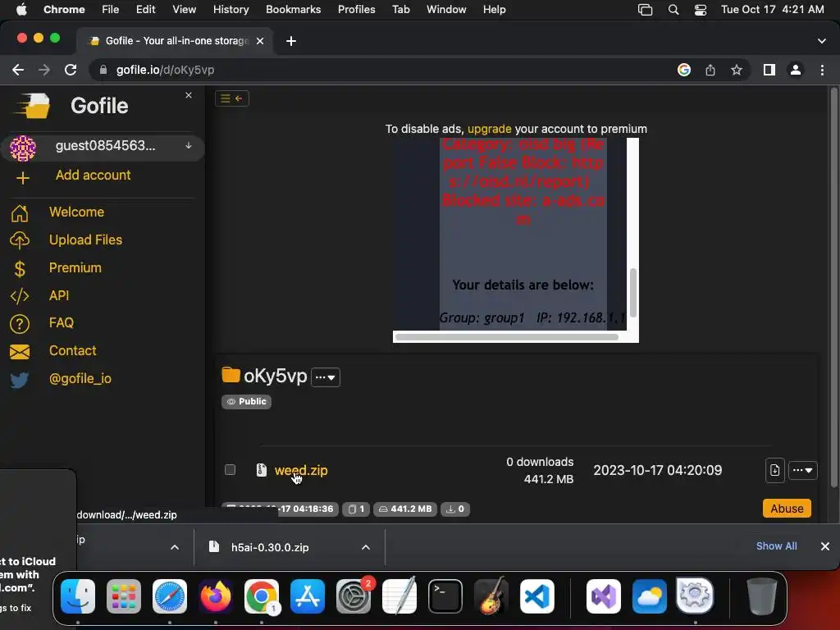Viewport: 840px width, 630px height.
Task: Open the h5ai-0.30.0.zip downloaded file
Action: [269, 547]
